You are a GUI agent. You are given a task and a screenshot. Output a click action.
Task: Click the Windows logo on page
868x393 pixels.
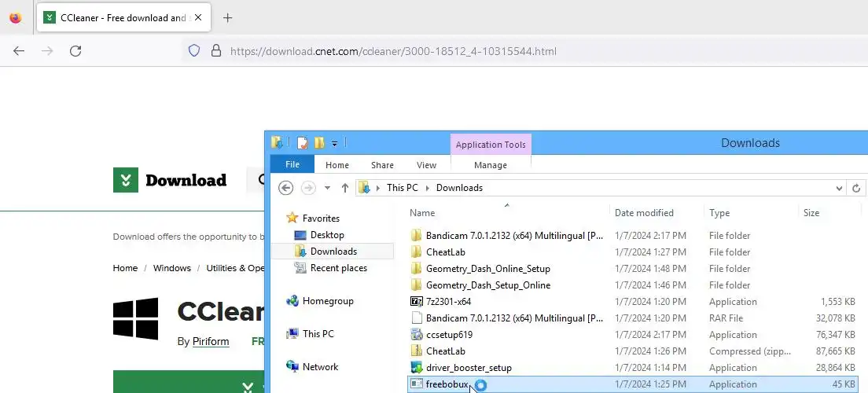135,319
